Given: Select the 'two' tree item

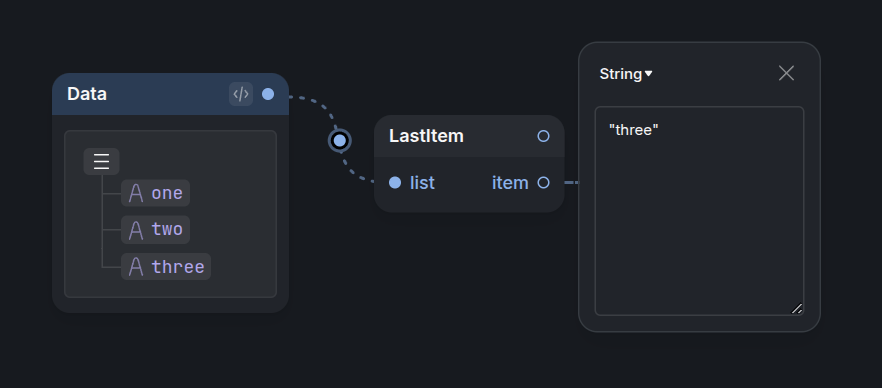Looking at the screenshot, I should coord(156,230).
